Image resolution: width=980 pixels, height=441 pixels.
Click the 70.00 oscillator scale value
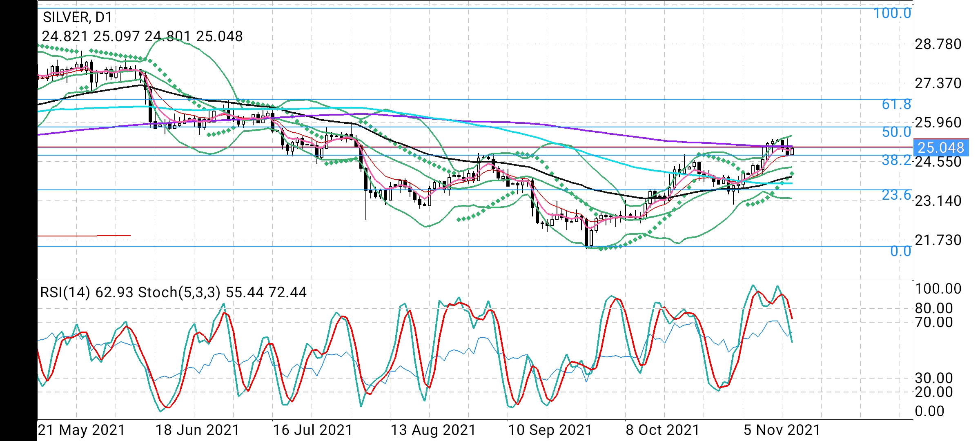coord(934,322)
